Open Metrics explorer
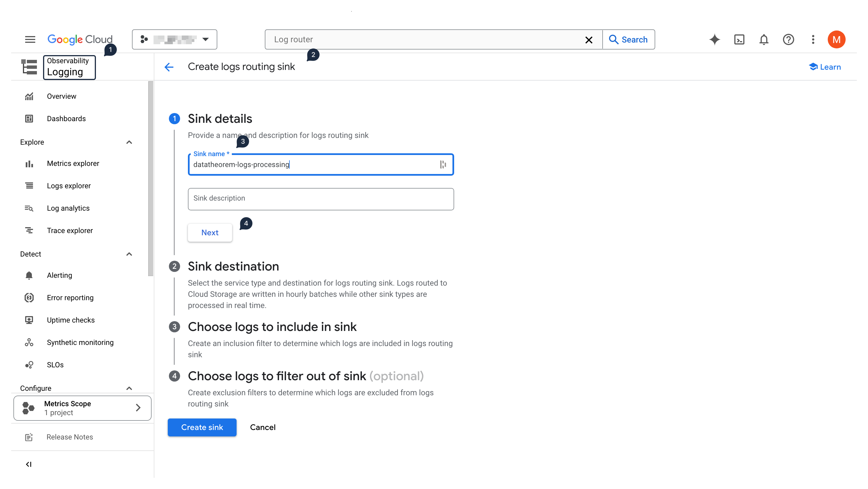This screenshot has width=868, height=489. point(73,163)
